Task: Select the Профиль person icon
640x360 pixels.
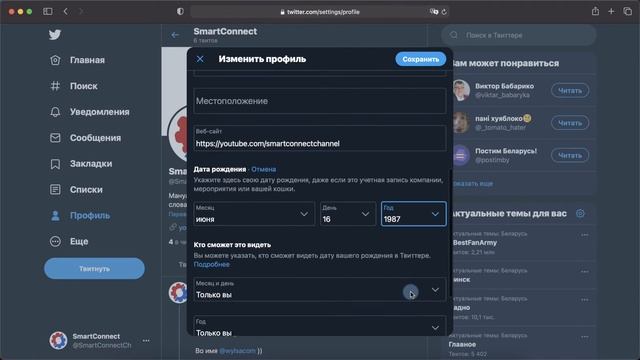Action: pos(55,216)
